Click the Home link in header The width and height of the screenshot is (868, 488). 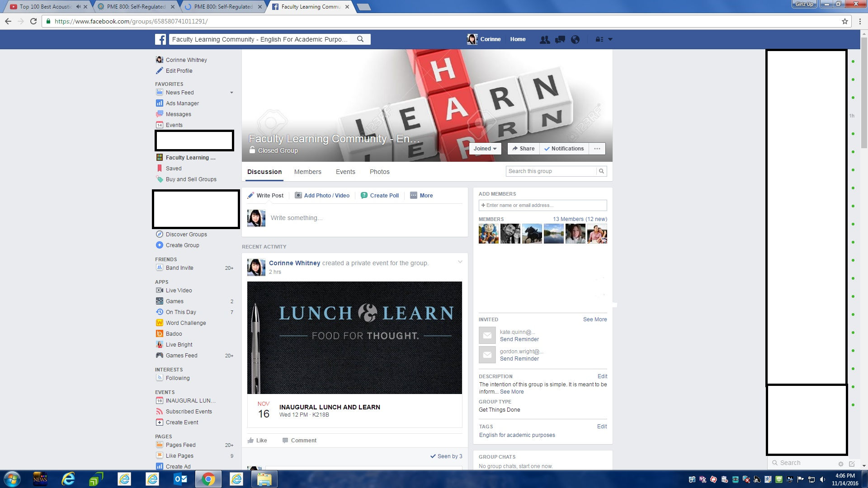tap(518, 39)
